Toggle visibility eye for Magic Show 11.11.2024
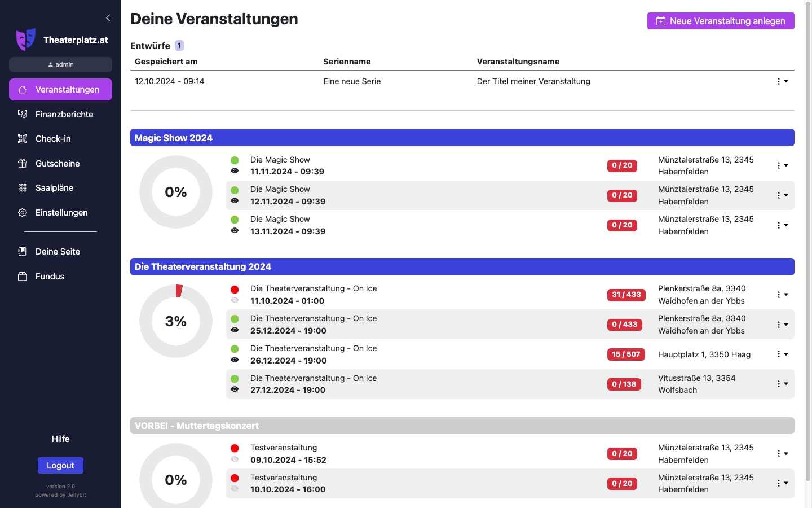 [235, 171]
